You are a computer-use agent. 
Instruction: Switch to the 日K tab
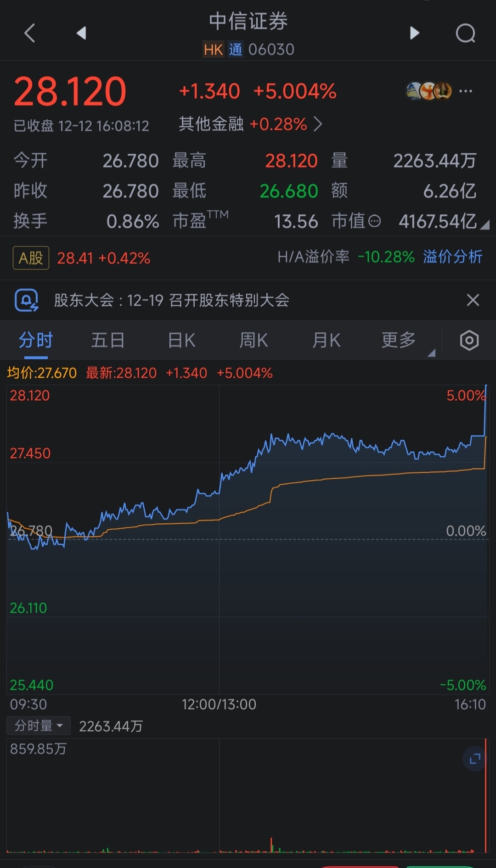[182, 341]
